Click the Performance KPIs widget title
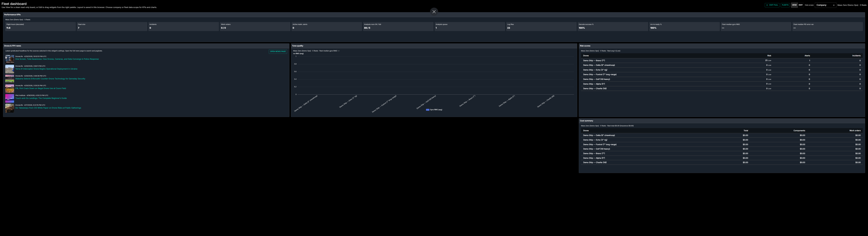Screen dimensions: 868x236 (x=12, y=15)
